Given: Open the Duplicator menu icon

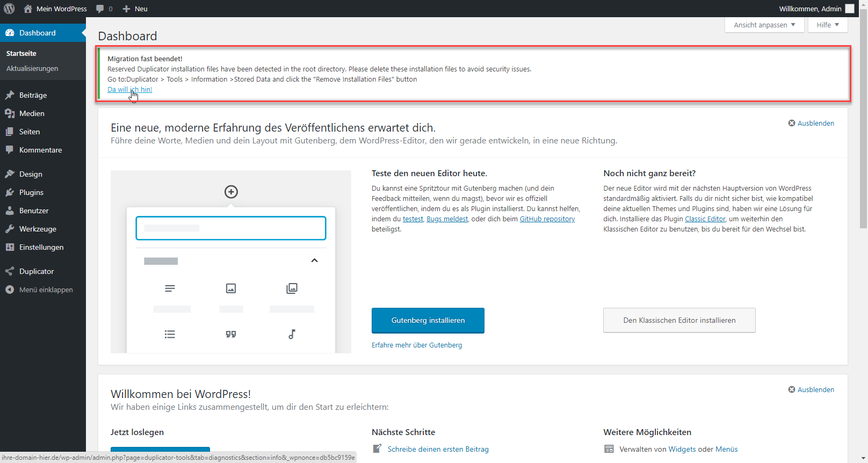Looking at the screenshot, I should point(10,271).
